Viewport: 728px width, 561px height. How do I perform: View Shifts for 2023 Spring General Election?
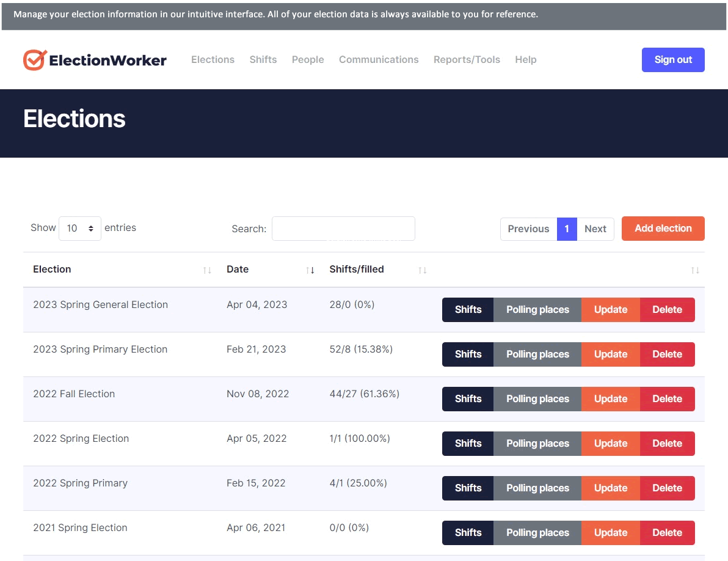pyautogui.click(x=468, y=310)
